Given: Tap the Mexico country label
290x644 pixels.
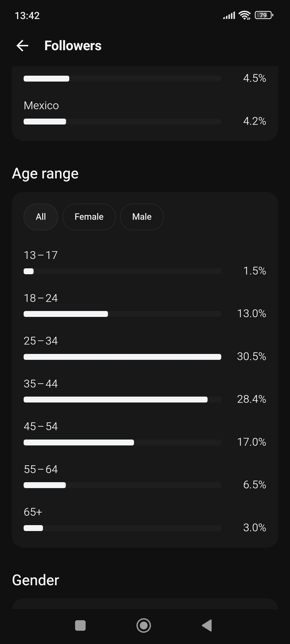Looking at the screenshot, I should click(41, 105).
